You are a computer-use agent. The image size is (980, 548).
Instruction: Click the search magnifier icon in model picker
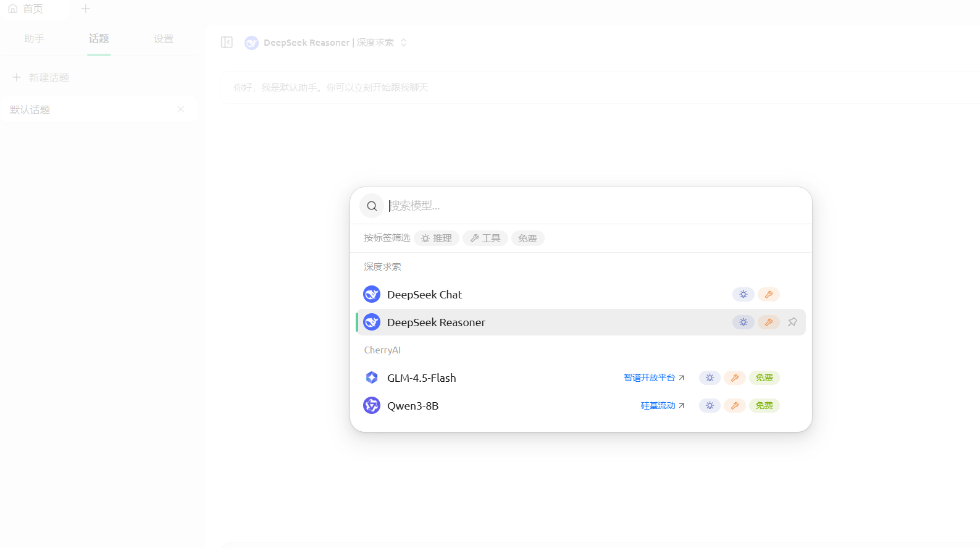click(372, 206)
